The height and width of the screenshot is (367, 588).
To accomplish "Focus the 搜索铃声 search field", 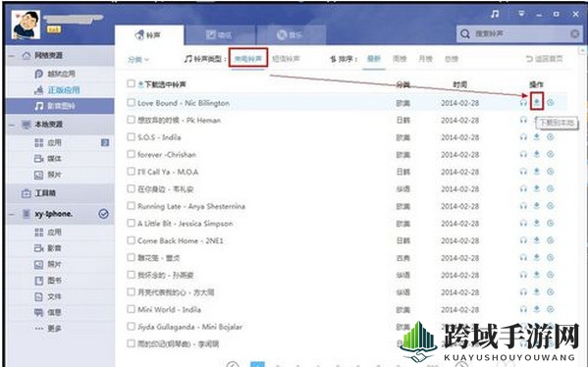I will [x=518, y=34].
